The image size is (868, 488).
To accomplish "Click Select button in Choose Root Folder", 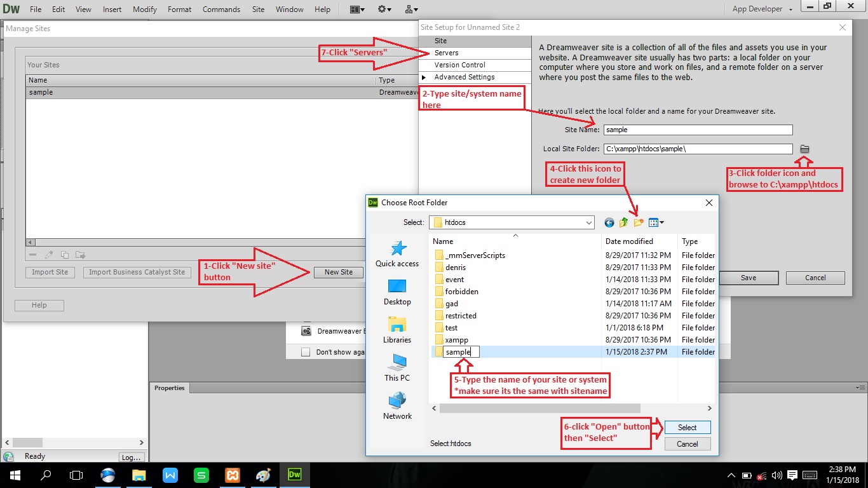I will tap(688, 428).
